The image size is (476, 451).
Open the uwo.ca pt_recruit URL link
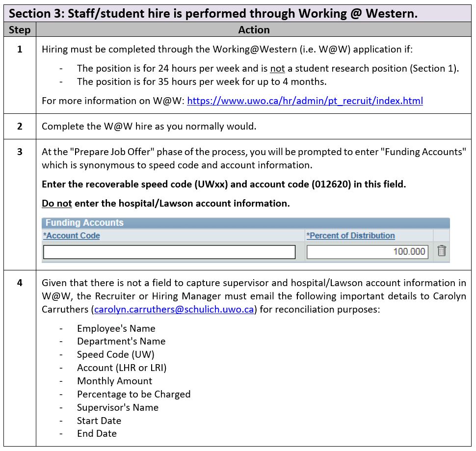coord(305,101)
